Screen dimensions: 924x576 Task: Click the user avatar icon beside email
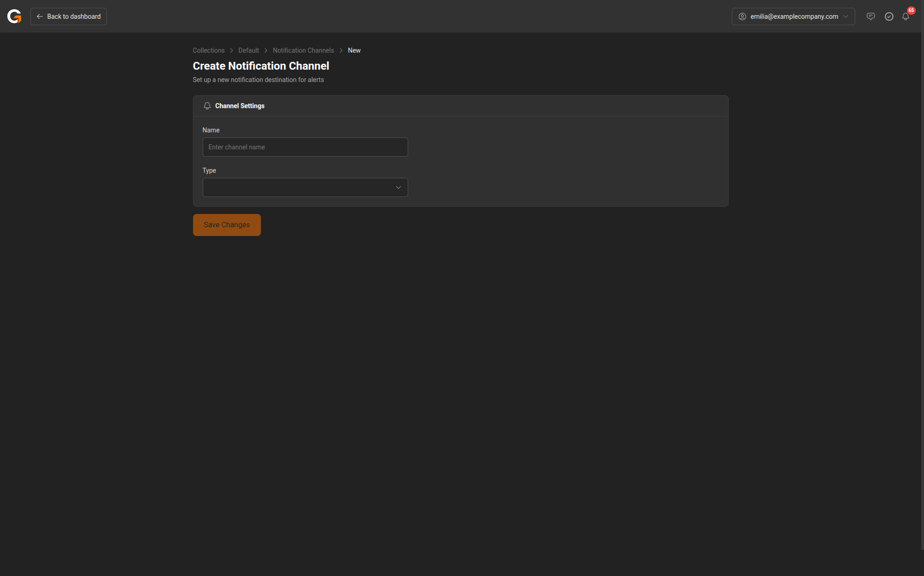pyautogui.click(x=742, y=16)
